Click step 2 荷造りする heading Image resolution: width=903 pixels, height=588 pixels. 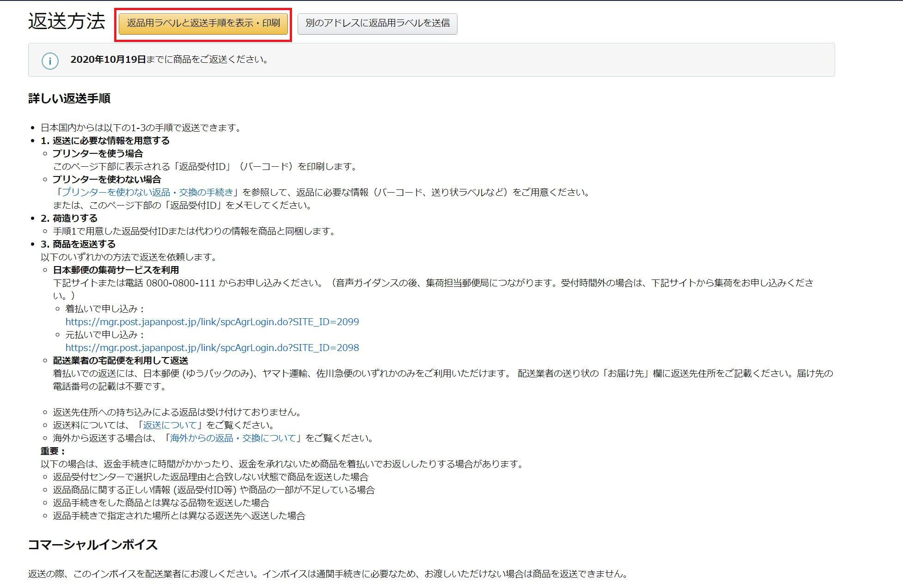click(x=69, y=218)
